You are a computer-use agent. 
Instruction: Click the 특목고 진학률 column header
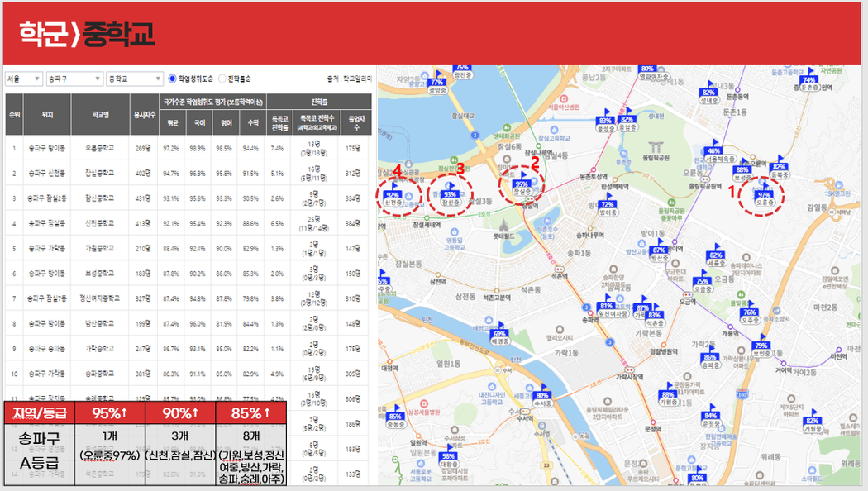coord(279,122)
